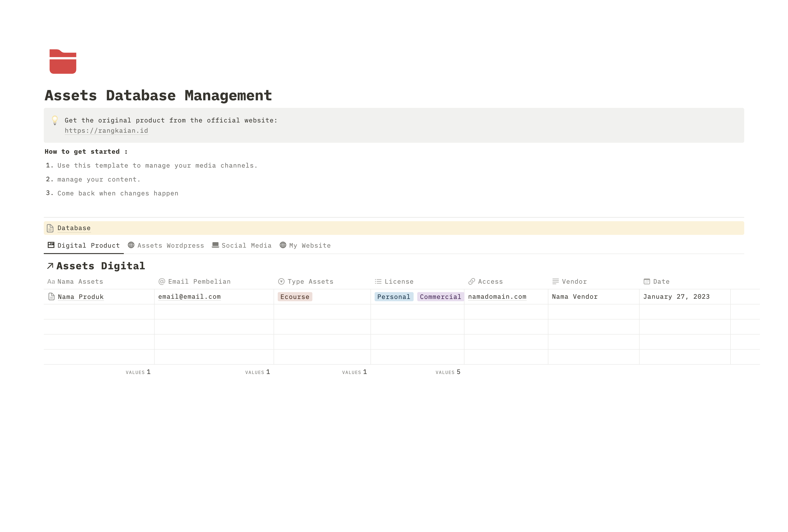Click the Nama Produk page icon

pyautogui.click(x=52, y=297)
